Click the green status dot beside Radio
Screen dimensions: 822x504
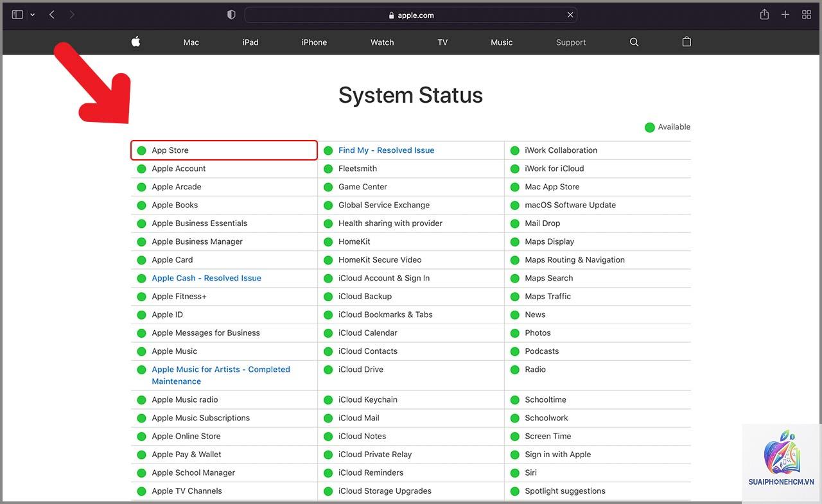click(x=514, y=370)
